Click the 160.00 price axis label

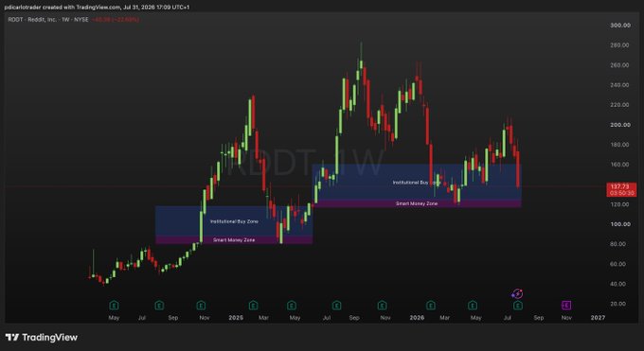pyautogui.click(x=620, y=165)
